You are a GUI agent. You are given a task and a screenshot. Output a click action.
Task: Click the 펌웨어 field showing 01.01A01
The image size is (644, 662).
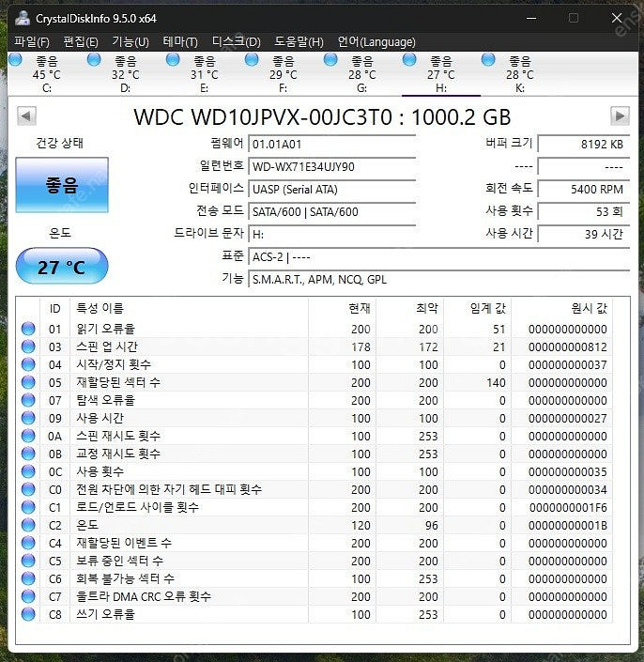[x=332, y=144]
